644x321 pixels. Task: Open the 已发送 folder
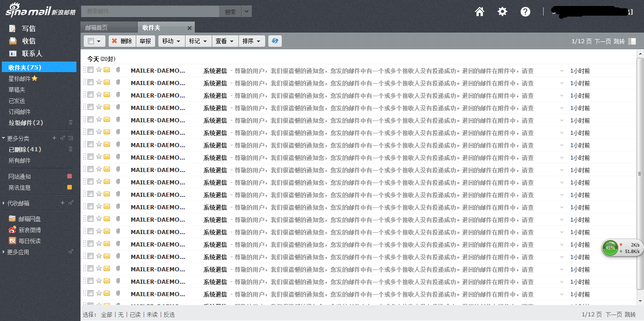17,101
